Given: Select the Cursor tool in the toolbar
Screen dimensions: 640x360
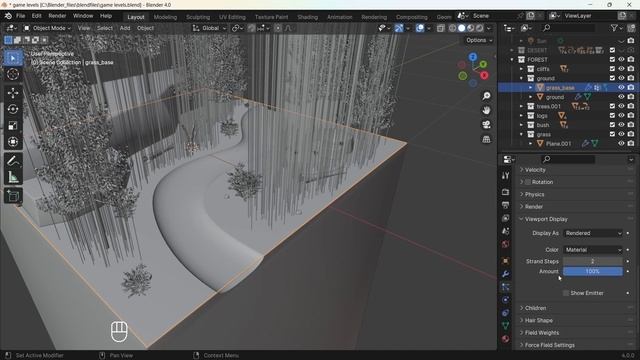Looking at the screenshot, I should 13,74.
